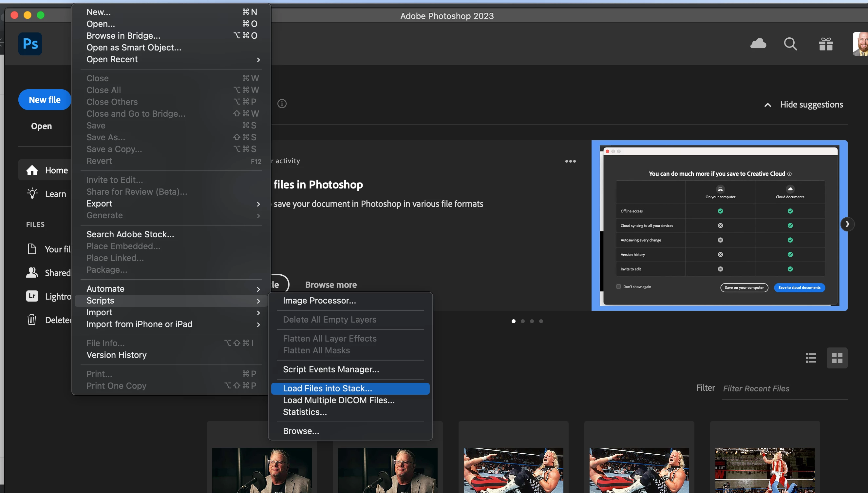This screenshot has width=868, height=493.
Task: Click the Photoshop Ps logo icon
Action: click(30, 44)
